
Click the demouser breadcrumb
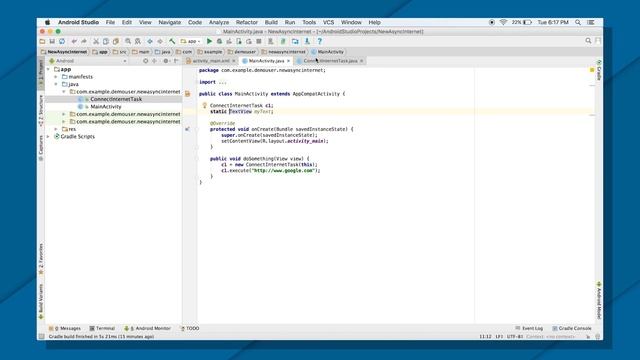tap(242, 52)
